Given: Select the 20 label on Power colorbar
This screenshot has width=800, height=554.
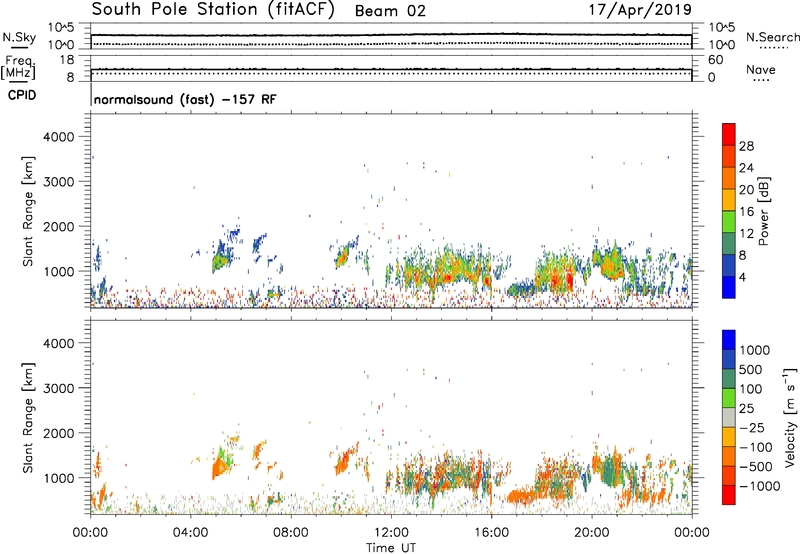Looking at the screenshot, I should 746,190.
